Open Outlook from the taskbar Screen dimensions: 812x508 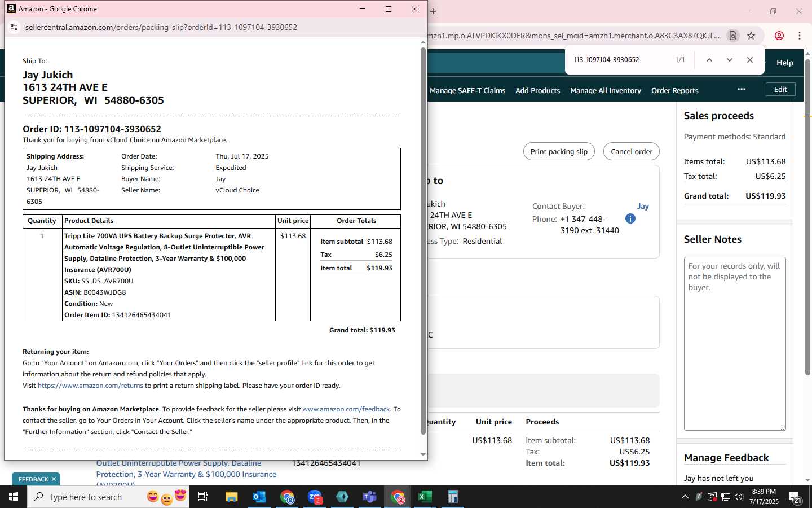coord(259,497)
